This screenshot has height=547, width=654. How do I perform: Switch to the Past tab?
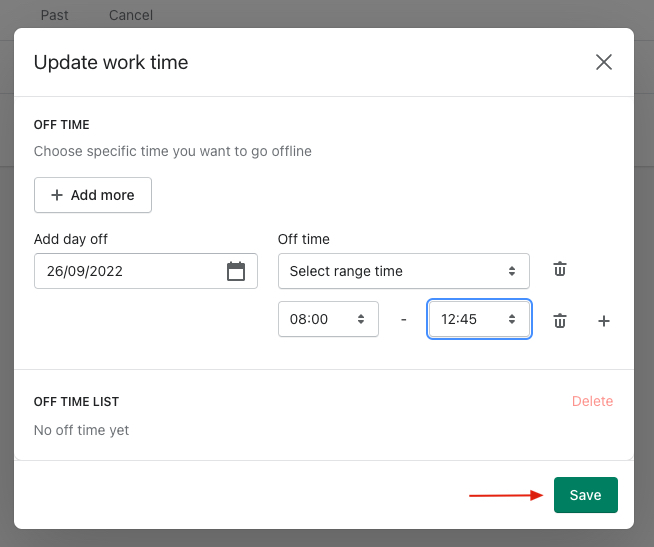coord(55,15)
